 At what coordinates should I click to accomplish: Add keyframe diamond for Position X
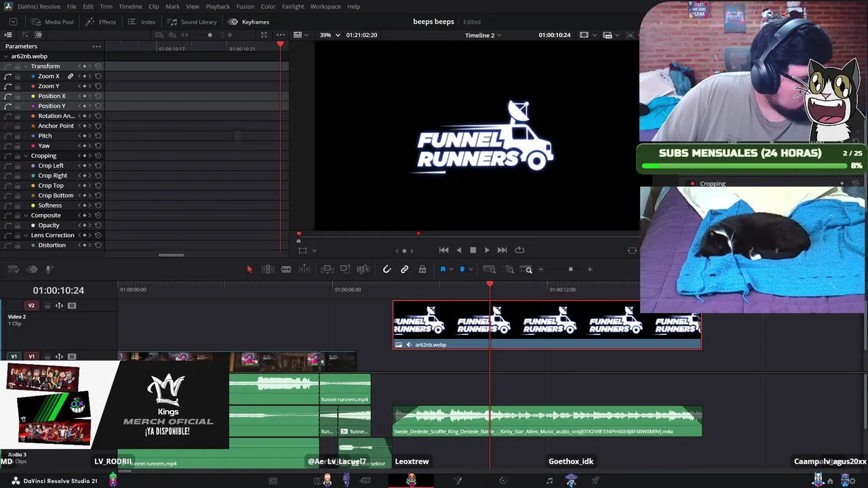[x=84, y=96]
